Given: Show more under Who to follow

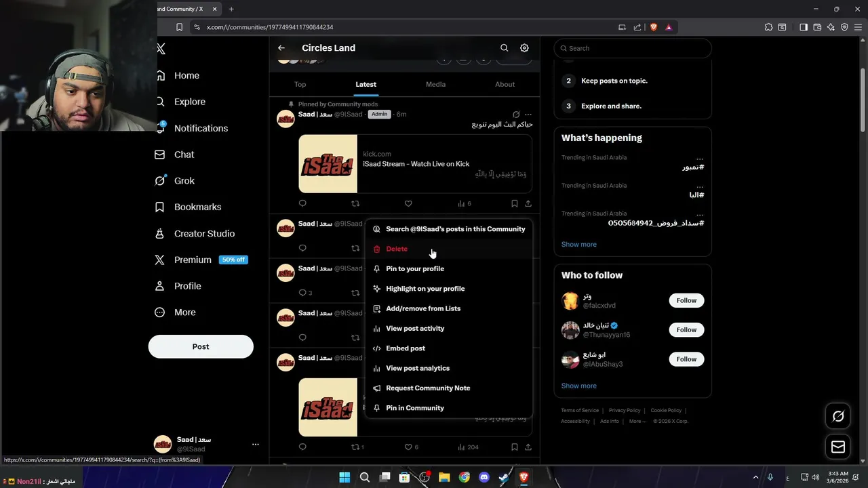Looking at the screenshot, I should coord(578,386).
